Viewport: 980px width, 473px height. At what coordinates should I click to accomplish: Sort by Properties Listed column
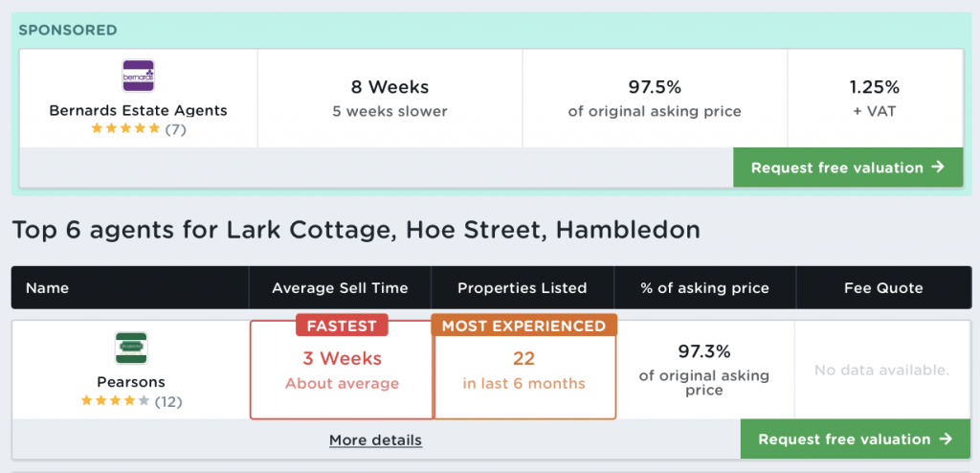pyautogui.click(x=522, y=288)
